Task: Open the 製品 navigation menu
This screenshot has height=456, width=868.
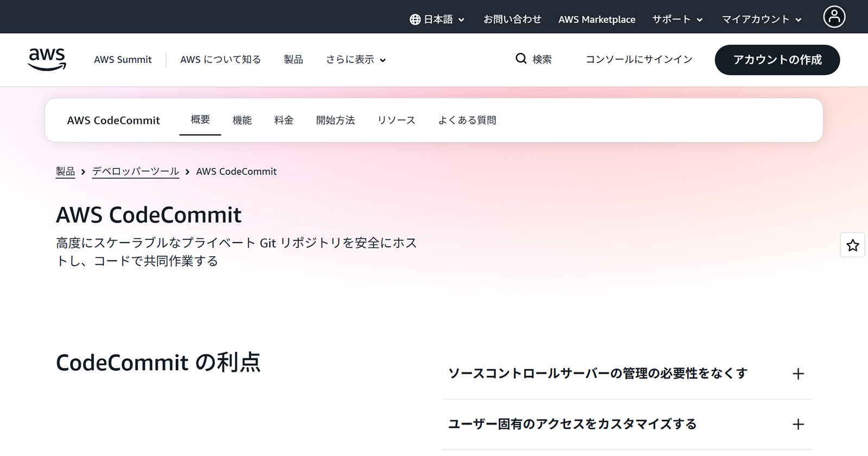Action: (293, 60)
